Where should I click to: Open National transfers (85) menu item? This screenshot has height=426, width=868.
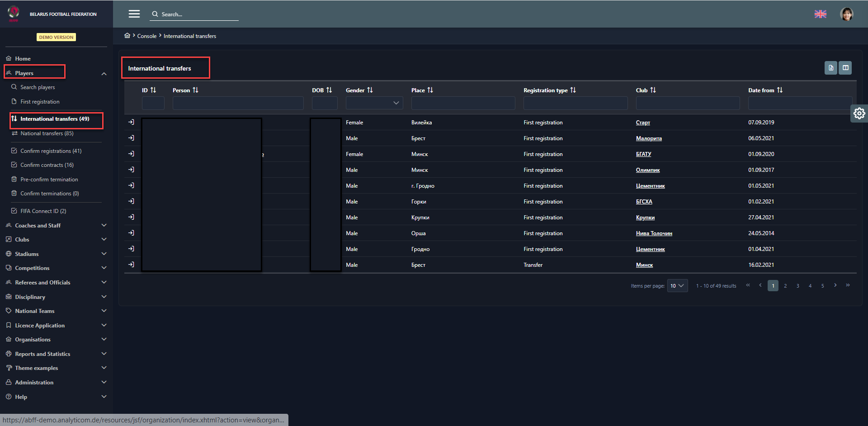(x=47, y=133)
